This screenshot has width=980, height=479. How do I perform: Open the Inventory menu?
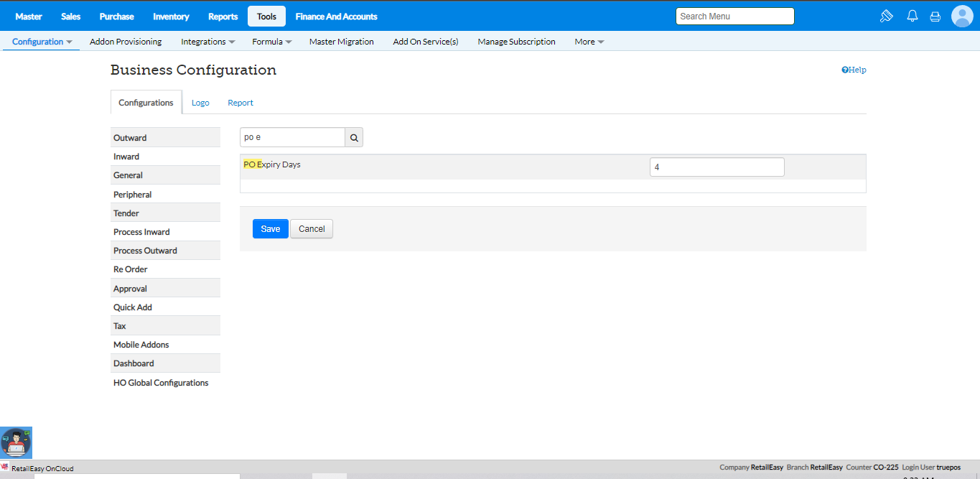[x=171, y=17]
